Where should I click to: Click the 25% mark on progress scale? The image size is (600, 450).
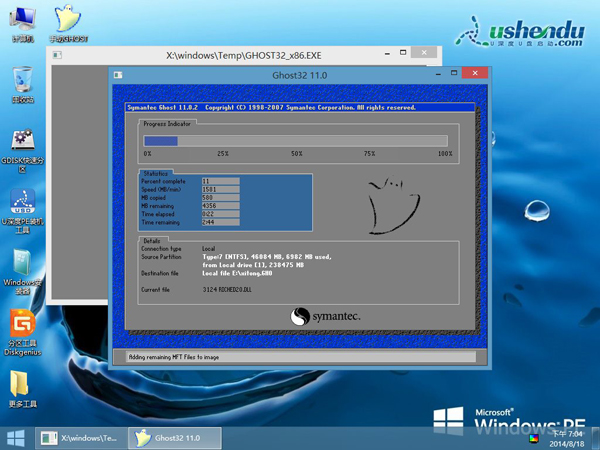[223, 153]
